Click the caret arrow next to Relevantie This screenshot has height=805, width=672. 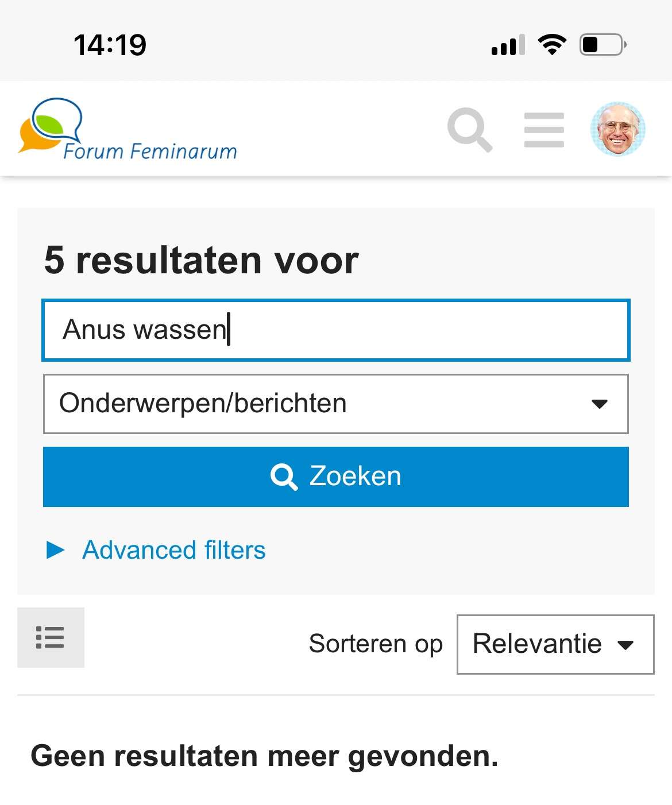(625, 645)
